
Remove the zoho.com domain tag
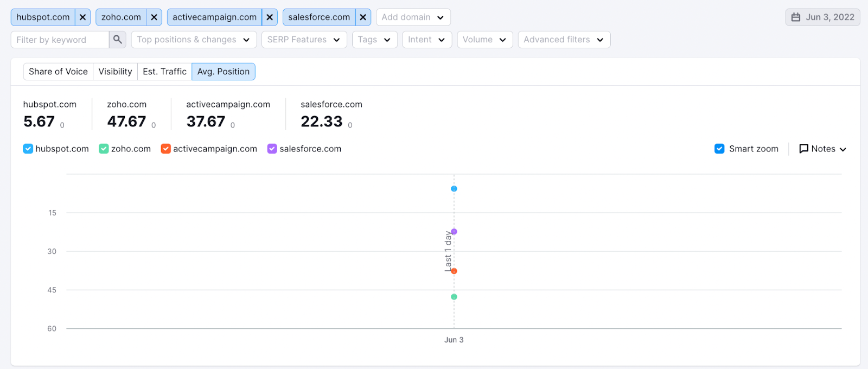click(x=154, y=17)
